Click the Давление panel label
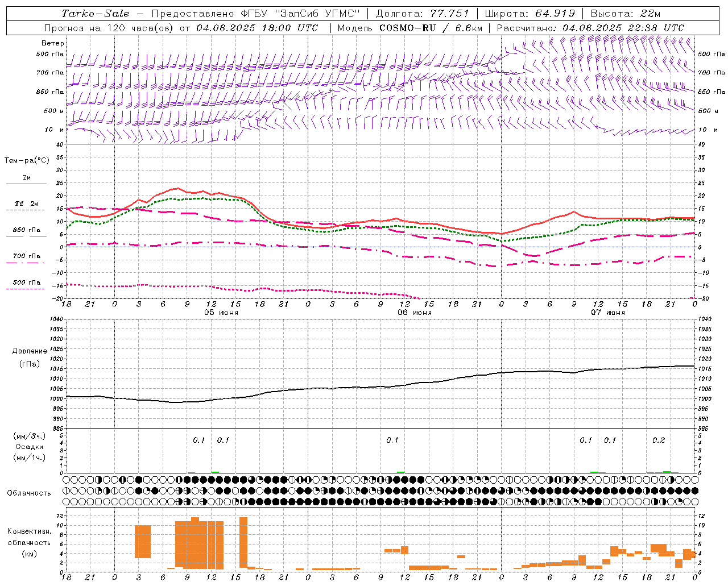 point(29,351)
